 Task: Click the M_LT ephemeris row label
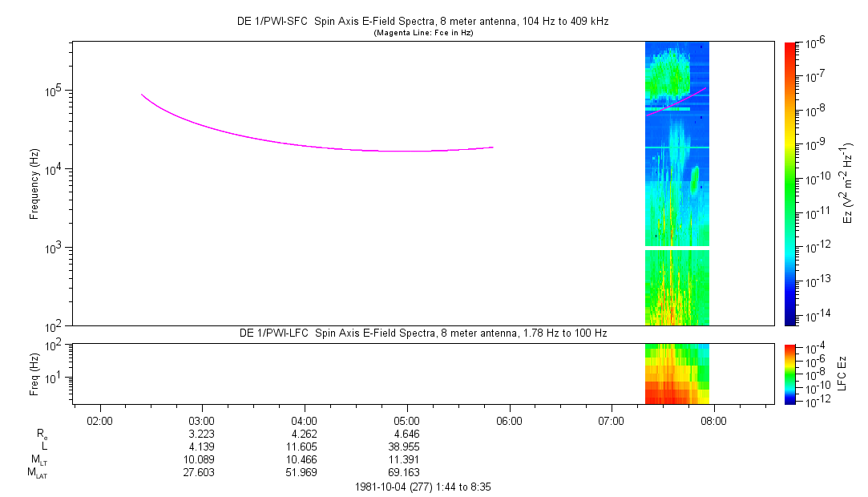[38, 460]
